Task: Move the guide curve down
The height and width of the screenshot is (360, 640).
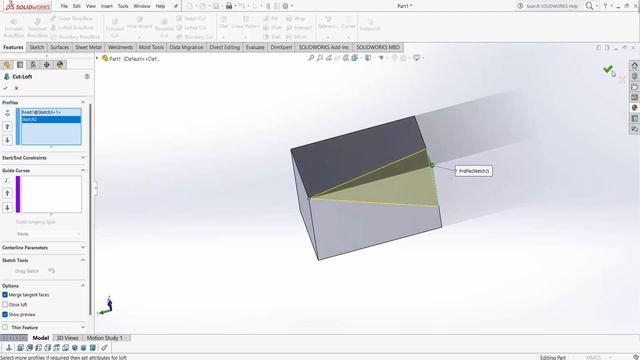Action: 7,207
